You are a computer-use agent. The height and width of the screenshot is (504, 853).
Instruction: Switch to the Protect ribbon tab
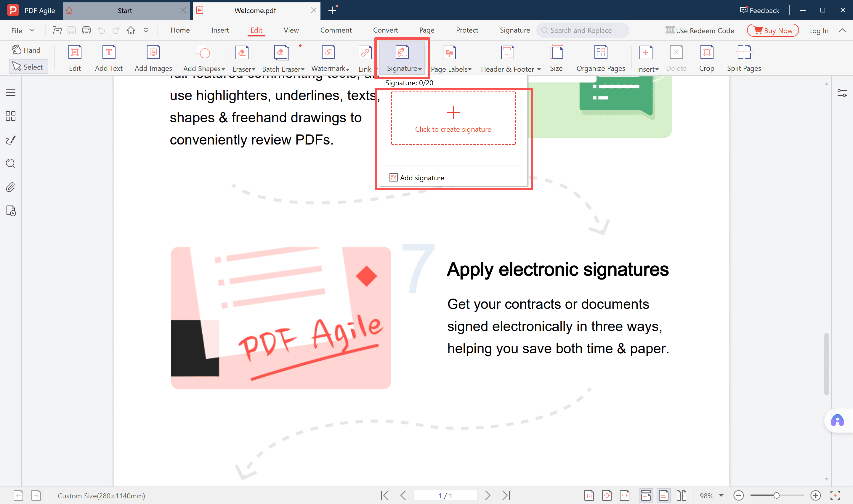(467, 30)
